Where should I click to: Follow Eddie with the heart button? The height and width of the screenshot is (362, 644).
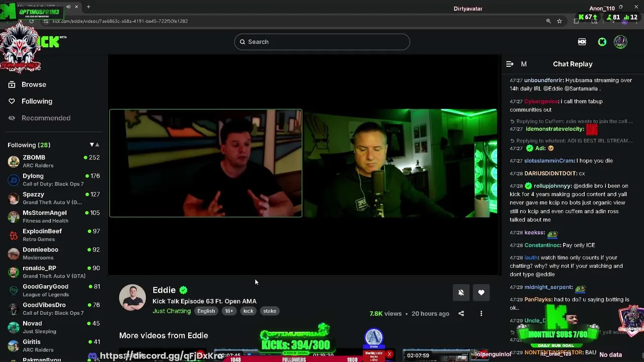481,293
